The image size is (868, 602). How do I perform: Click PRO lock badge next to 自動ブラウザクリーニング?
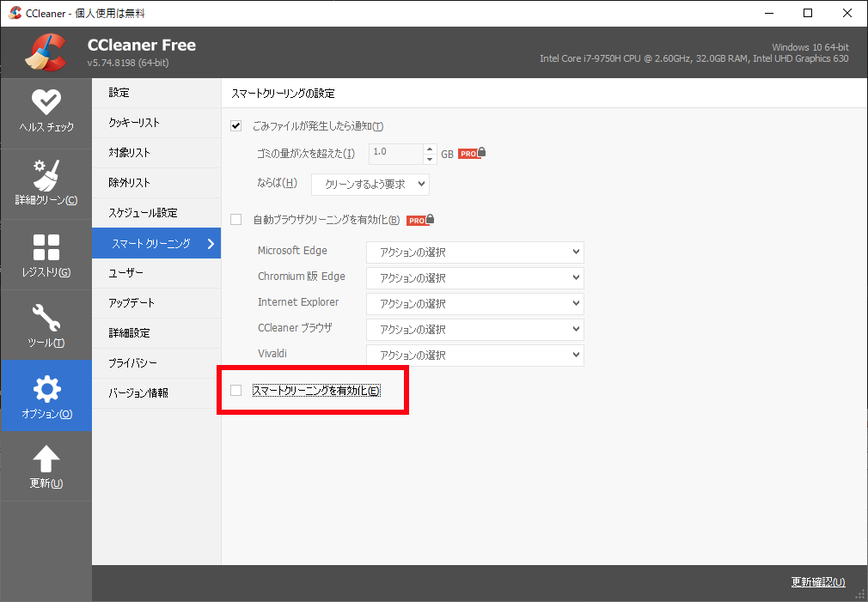pos(420,220)
